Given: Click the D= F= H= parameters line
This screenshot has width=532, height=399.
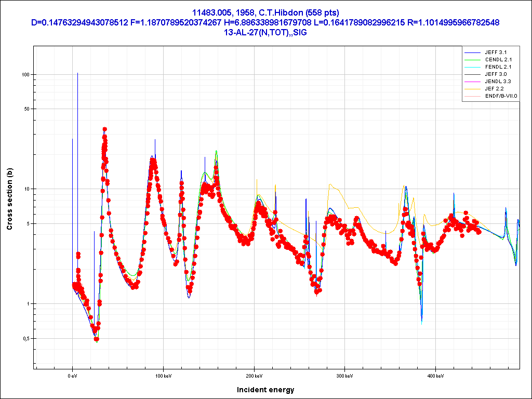Looking at the screenshot, I should coord(265,22).
